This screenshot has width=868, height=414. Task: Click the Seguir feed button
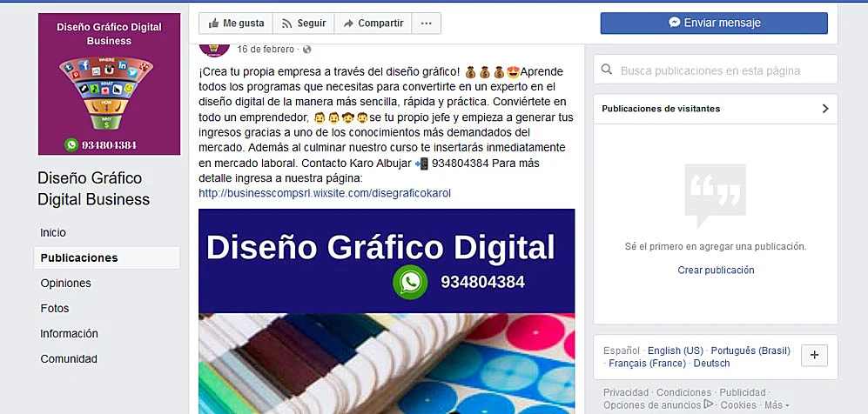pyautogui.click(x=303, y=23)
